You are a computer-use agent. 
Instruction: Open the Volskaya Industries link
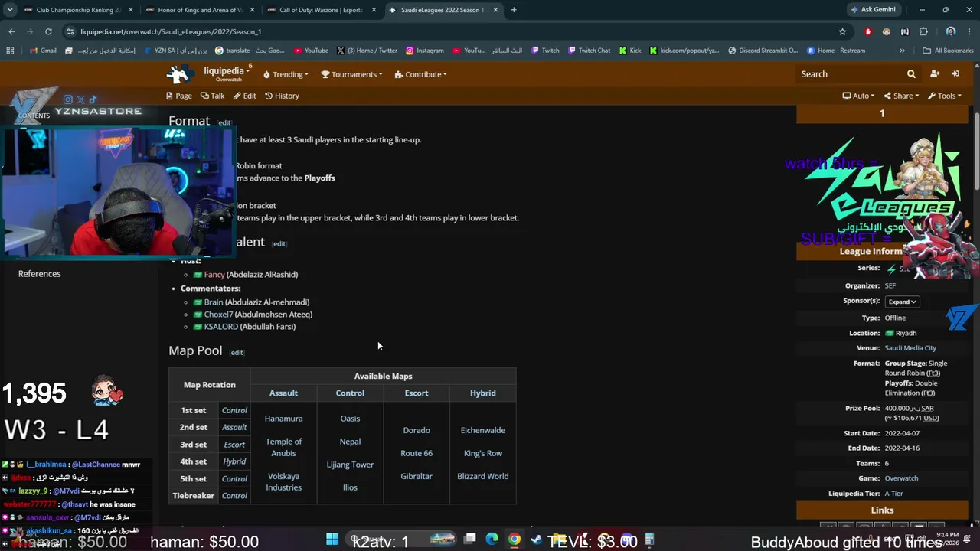click(283, 481)
